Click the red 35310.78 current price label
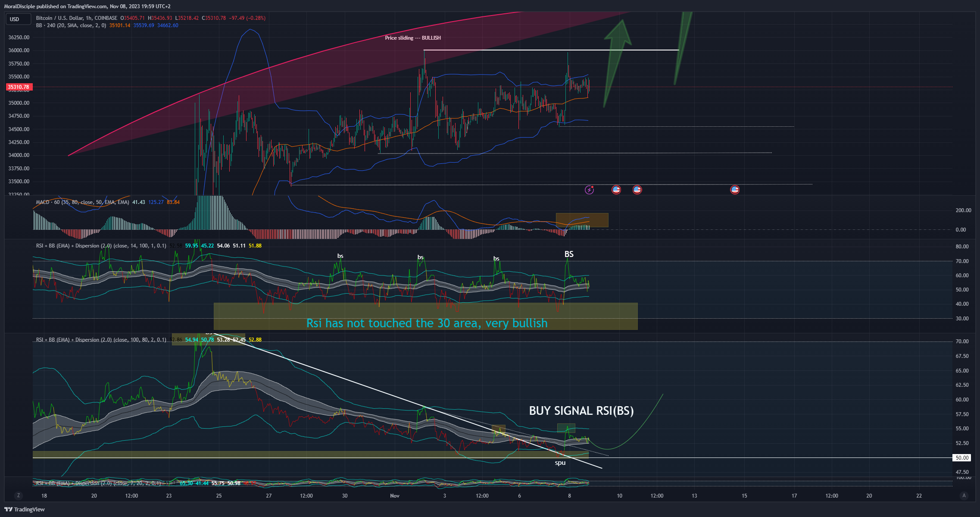This screenshot has height=517, width=980. click(18, 87)
